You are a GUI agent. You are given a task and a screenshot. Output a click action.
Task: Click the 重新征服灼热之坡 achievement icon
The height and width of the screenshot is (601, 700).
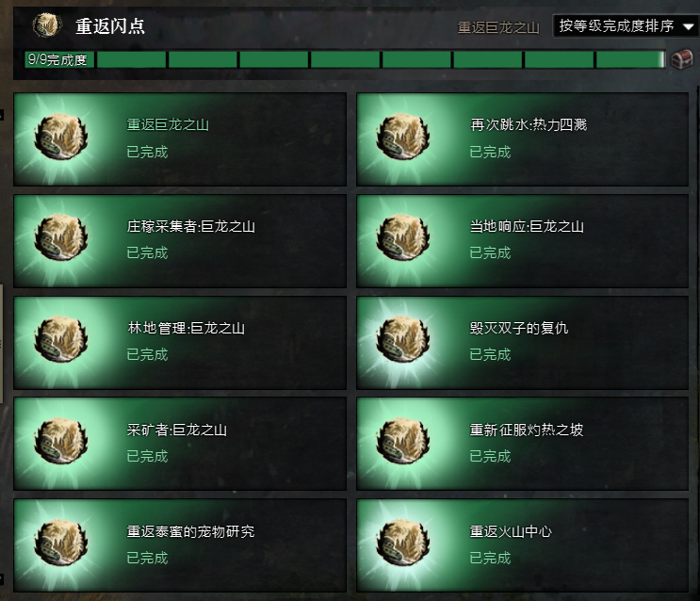click(x=403, y=441)
